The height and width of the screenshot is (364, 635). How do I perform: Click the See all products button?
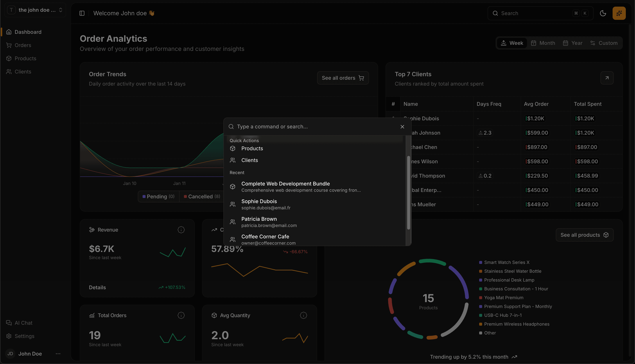(x=584, y=235)
